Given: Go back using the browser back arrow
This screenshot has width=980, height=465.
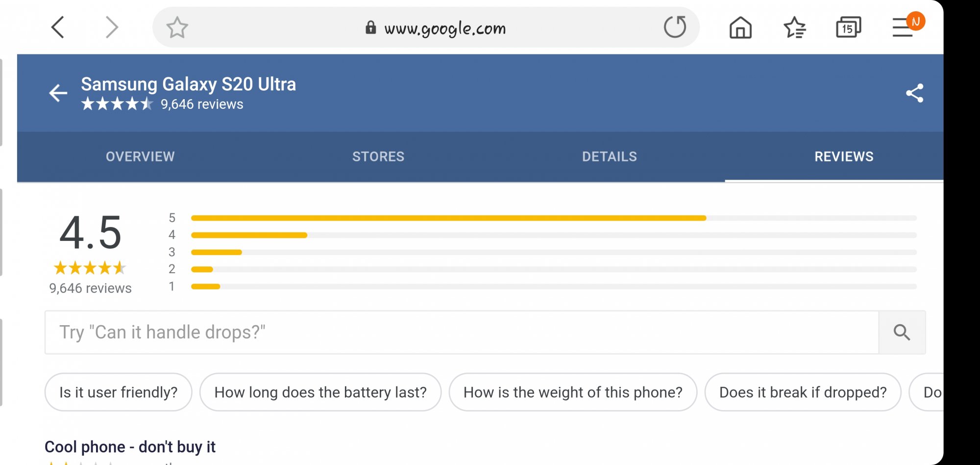Looking at the screenshot, I should coord(58,27).
